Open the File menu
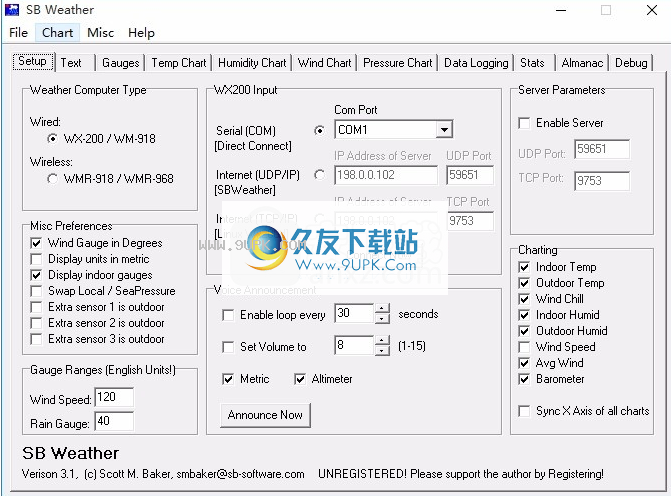The image size is (671, 496). click(x=18, y=33)
